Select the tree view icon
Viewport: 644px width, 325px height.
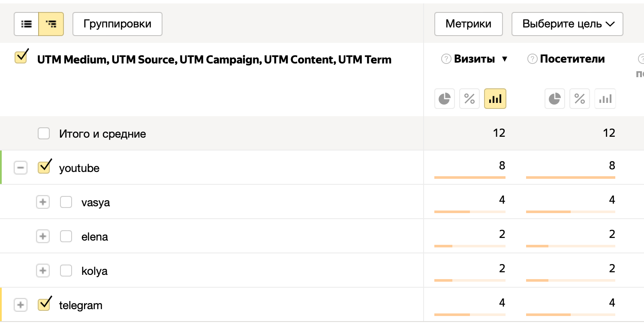(x=51, y=24)
